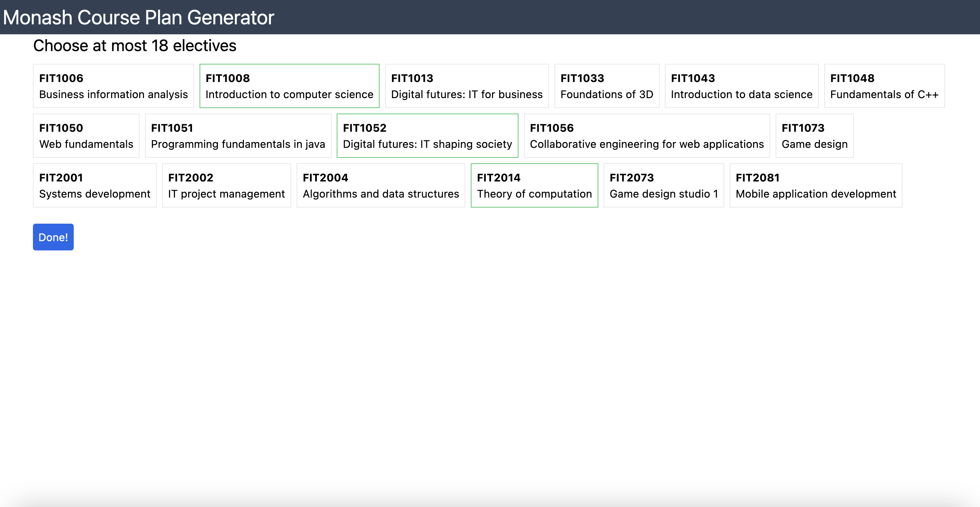This screenshot has height=507, width=980.
Task: Select the FIT2002 IT project management elective
Action: (x=226, y=185)
